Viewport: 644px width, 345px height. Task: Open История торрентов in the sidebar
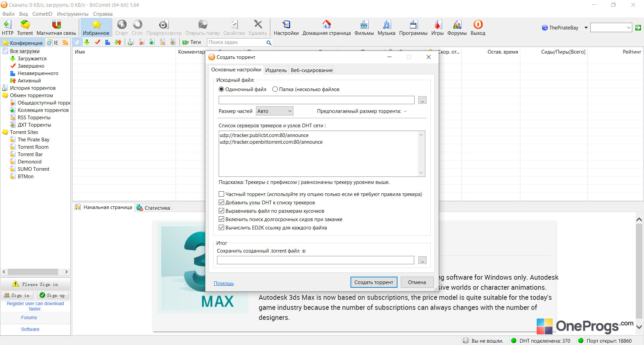pos(33,88)
